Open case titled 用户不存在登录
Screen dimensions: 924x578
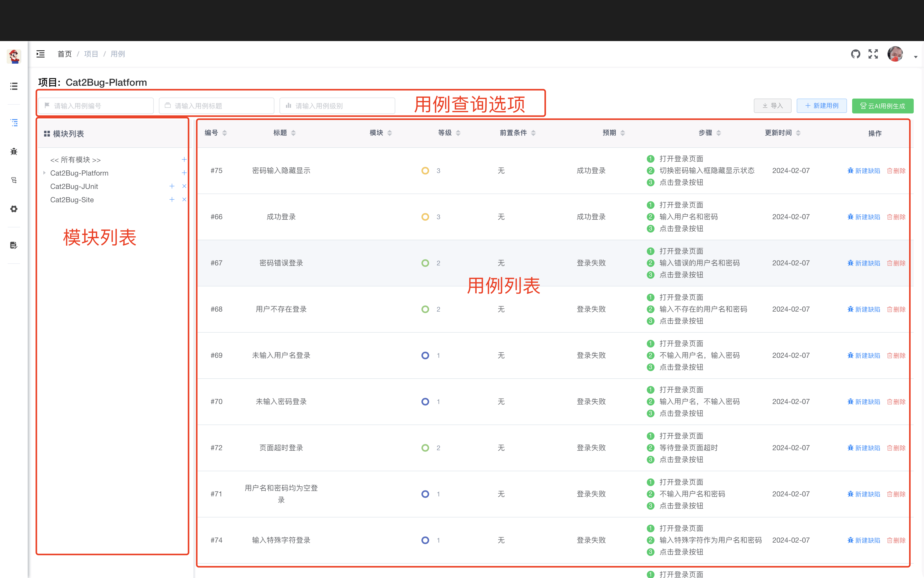pyautogui.click(x=281, y=309)
